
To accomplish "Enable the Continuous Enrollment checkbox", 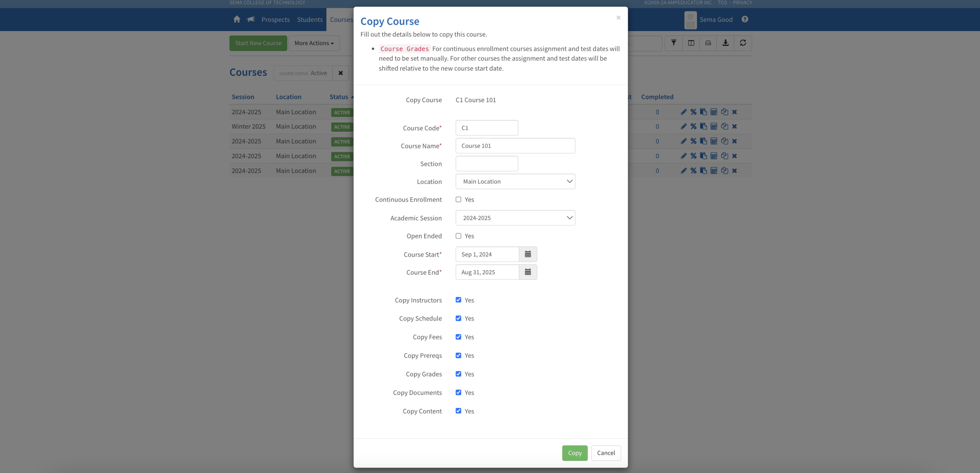I will pos(459,199).
